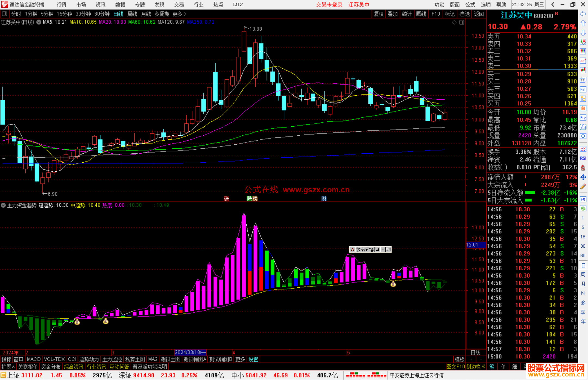
Task: Collapse the sidebar via 侧边栏 button
Action: [476, 367]
